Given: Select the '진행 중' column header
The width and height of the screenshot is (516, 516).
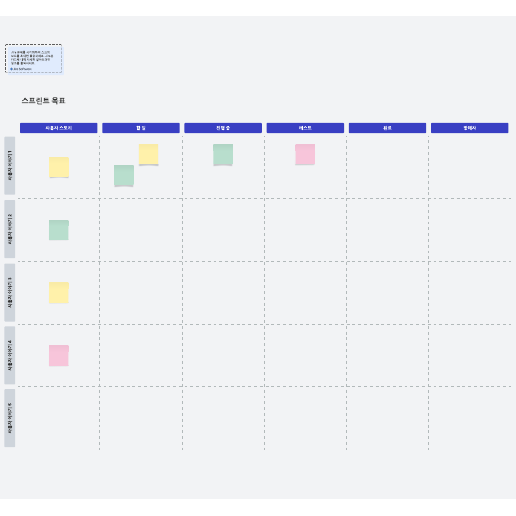Looking at the screenshot, I should [x=223, y=128].
